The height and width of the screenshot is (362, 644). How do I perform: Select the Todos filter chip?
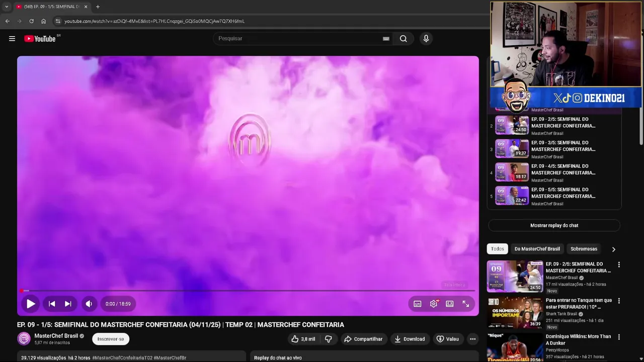(x=498, y=249)
